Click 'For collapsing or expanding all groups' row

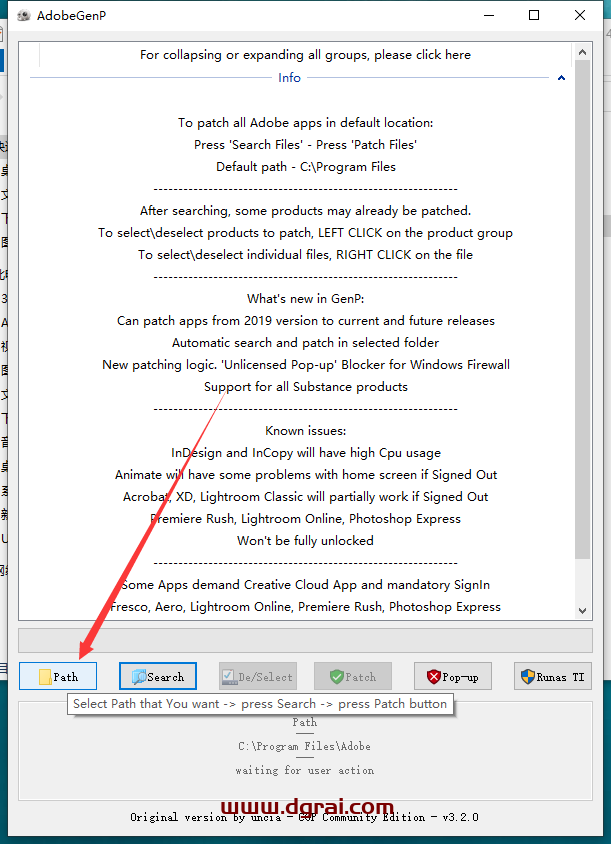[305, 55]
